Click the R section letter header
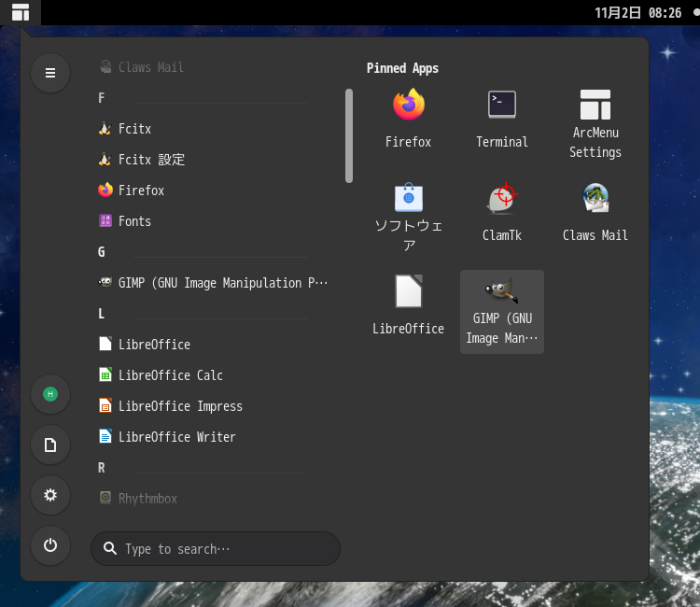The height and width of the screenshot is (607, 700). point(102,468)
